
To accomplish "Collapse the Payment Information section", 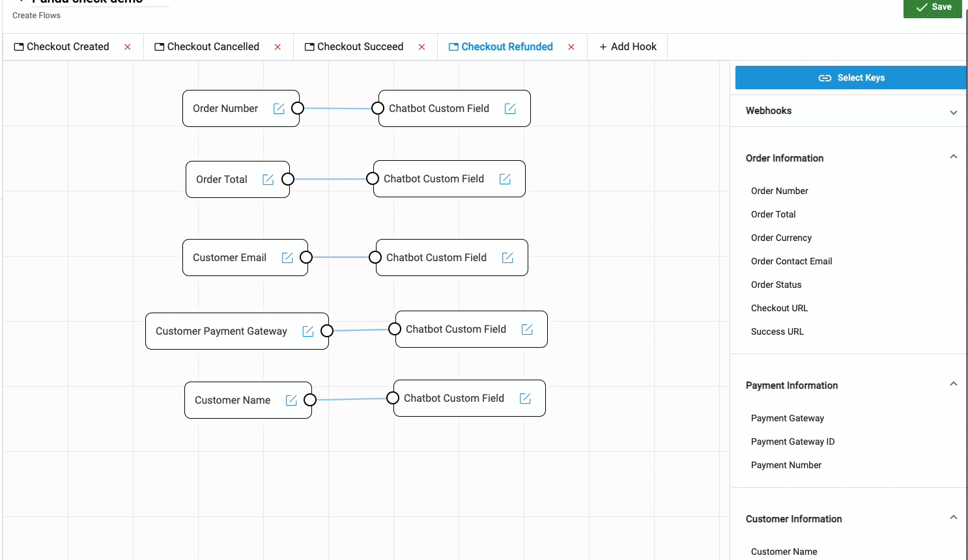I will point(954,384).
